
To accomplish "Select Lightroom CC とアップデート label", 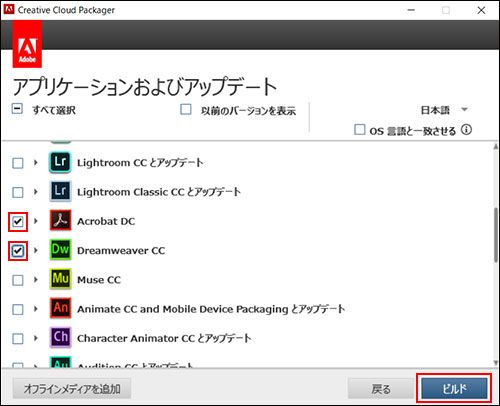I will coord(140,163).
